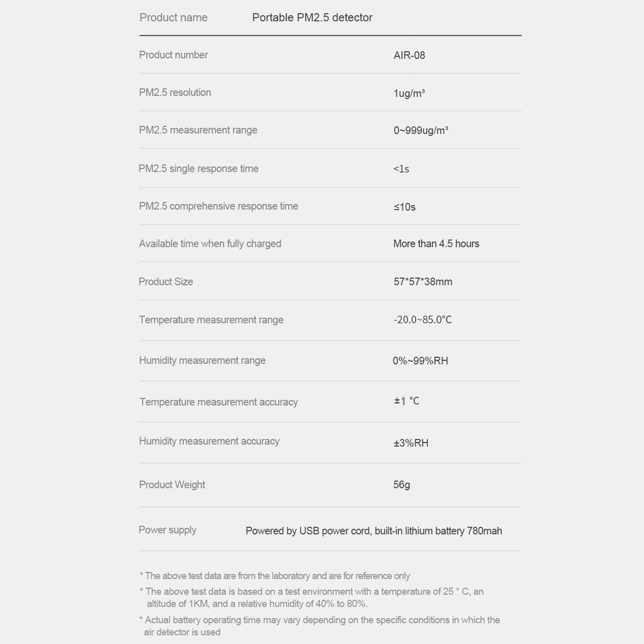Select the More than 4.5 hours value
Screen dimensions: 644x644
436,243
